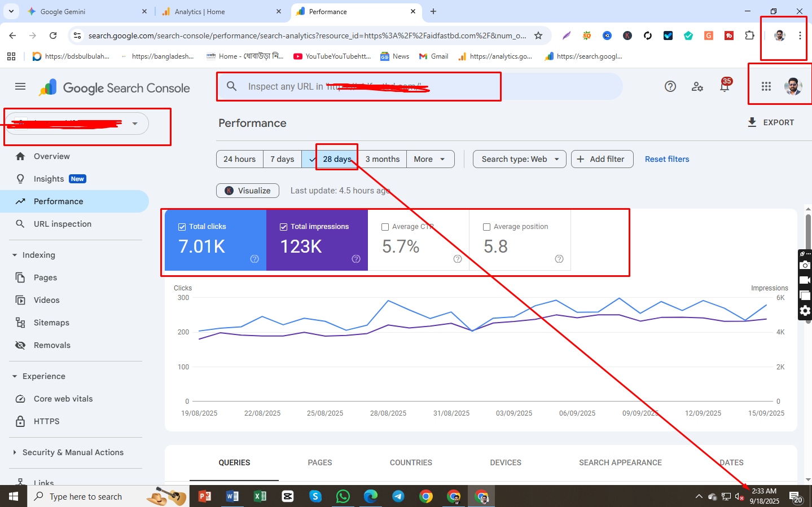Click the Inspect any URL search field
This screenshot has width=812, height=507.
click(361, 86)
